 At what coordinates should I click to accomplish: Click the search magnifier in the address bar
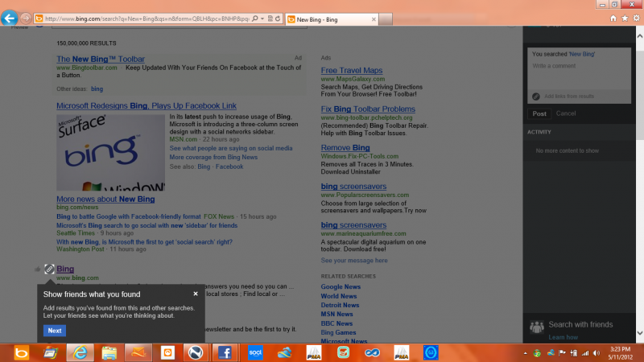click(x=255, y=19)
